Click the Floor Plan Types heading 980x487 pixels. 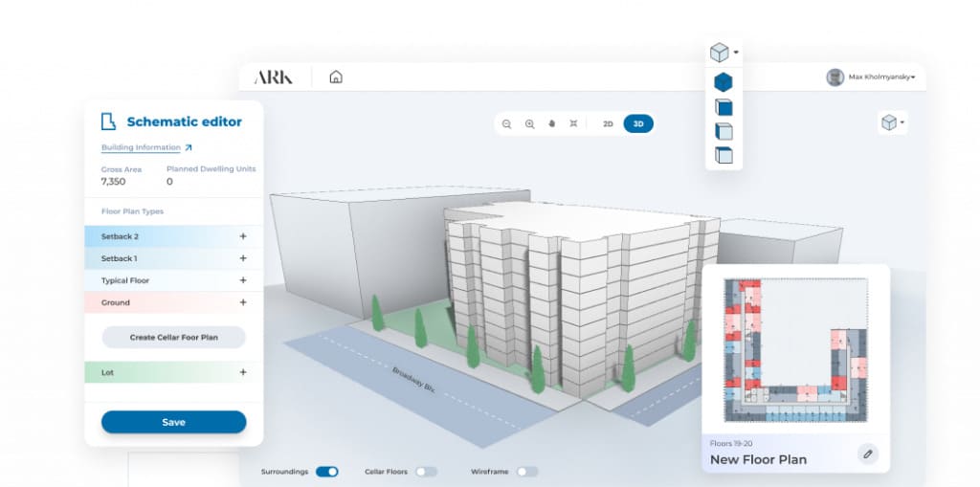click(x=132, y=211)
